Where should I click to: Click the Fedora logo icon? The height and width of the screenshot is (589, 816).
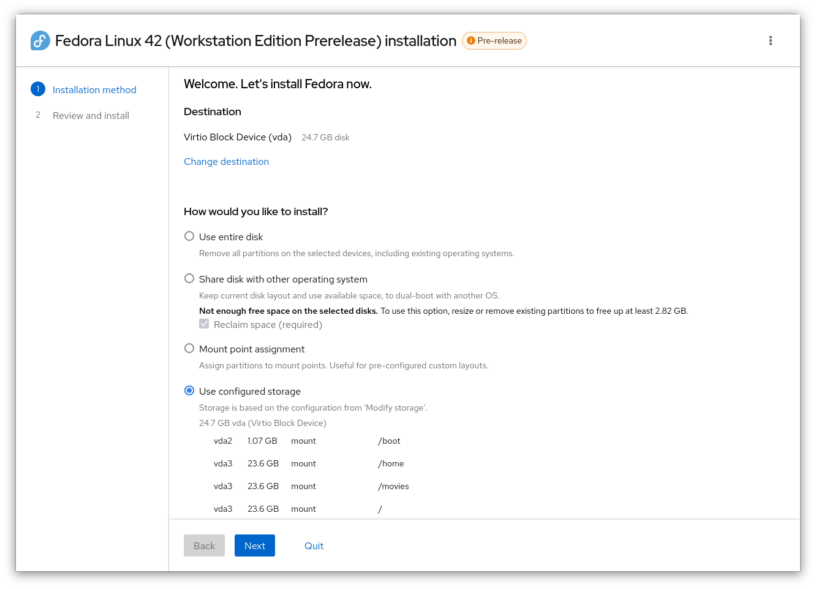click(40, 40)
